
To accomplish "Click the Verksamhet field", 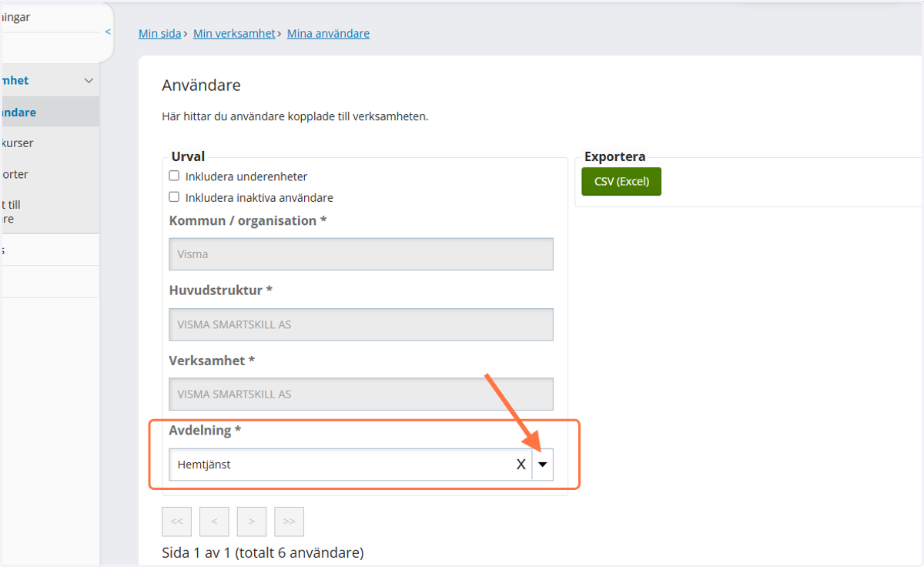I will 361,394.
